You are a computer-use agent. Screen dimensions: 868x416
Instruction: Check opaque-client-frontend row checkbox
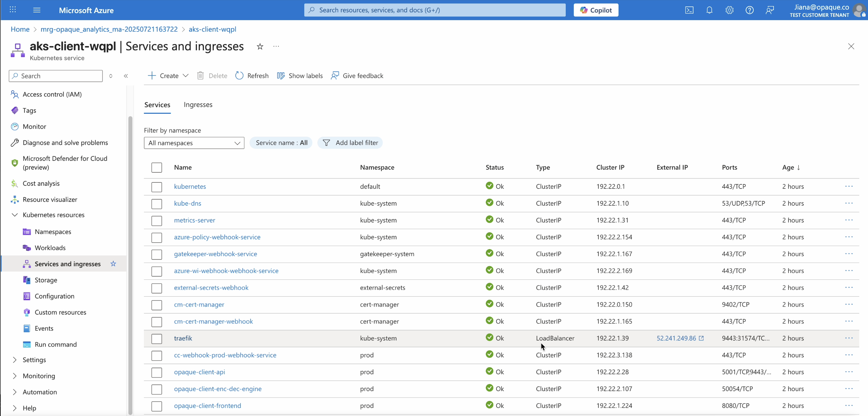[157, 406]
